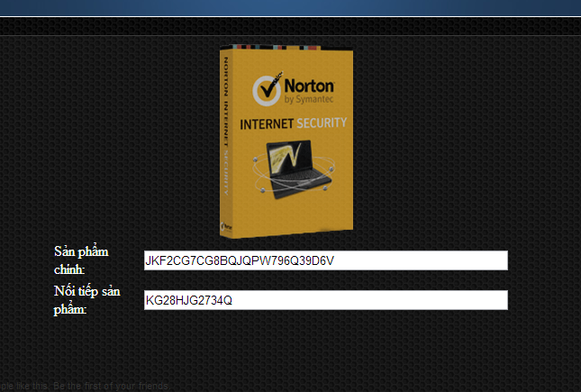
Task: Click the 'Nối tiếp sản phẩm:' label text
Action: click(x=87, y=300)
